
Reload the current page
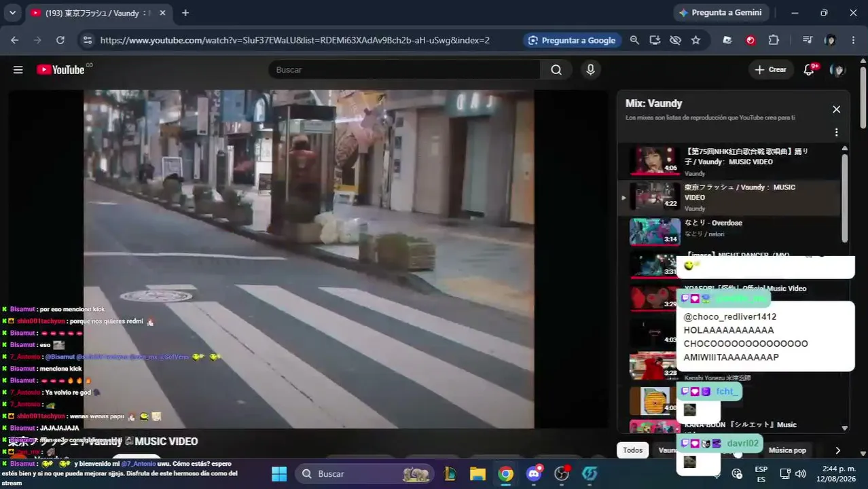pos(60,40)
